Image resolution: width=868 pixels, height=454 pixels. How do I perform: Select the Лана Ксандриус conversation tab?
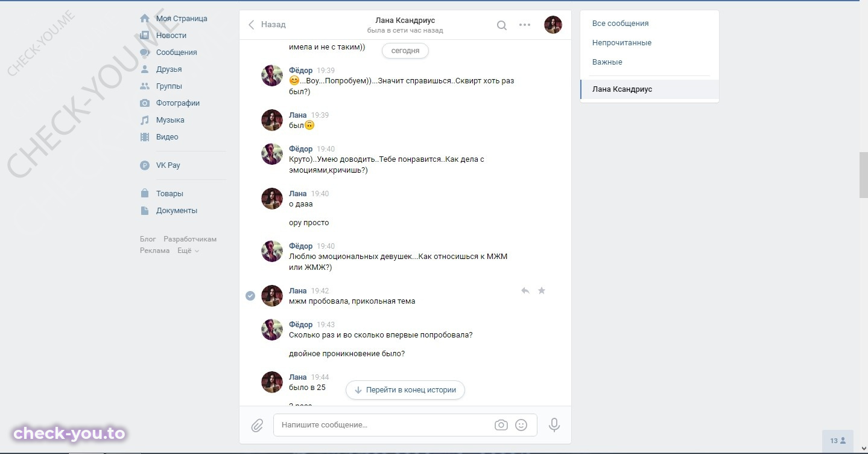(x=650, y=89)
